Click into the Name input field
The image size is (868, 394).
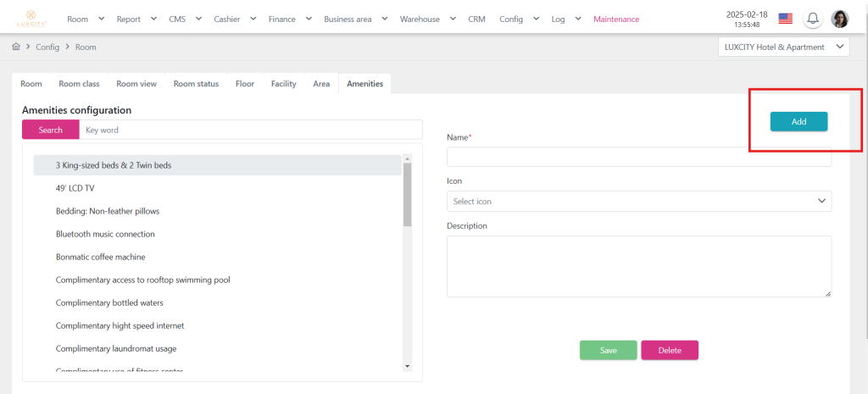[x=638, y=157]
